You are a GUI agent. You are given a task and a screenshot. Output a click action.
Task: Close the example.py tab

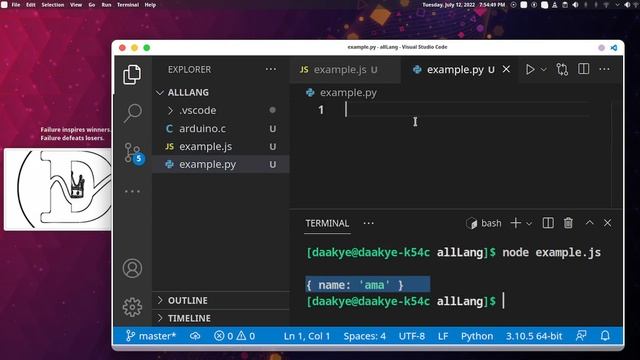tap(506, 69)
